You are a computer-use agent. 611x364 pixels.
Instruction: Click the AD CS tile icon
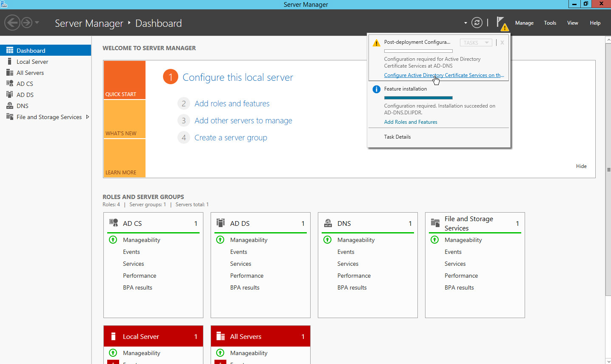coord(114,223)
